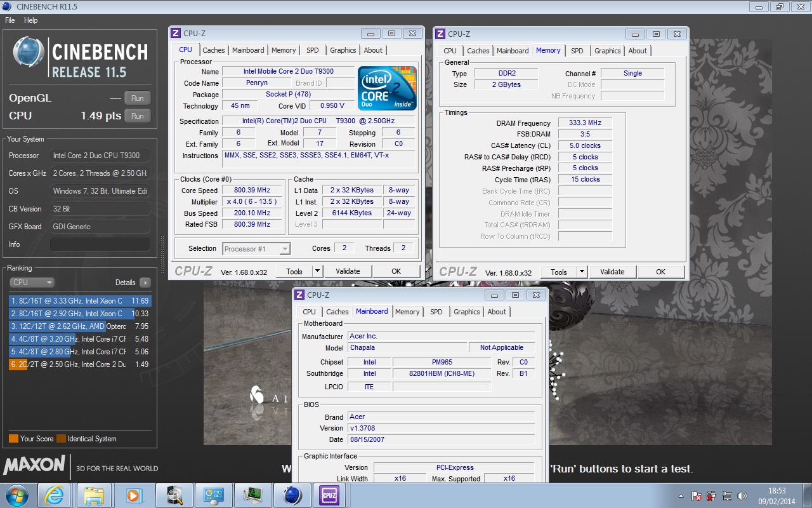
Task: Click the Cinebench sphere logo icon
Action: point(29,53)
